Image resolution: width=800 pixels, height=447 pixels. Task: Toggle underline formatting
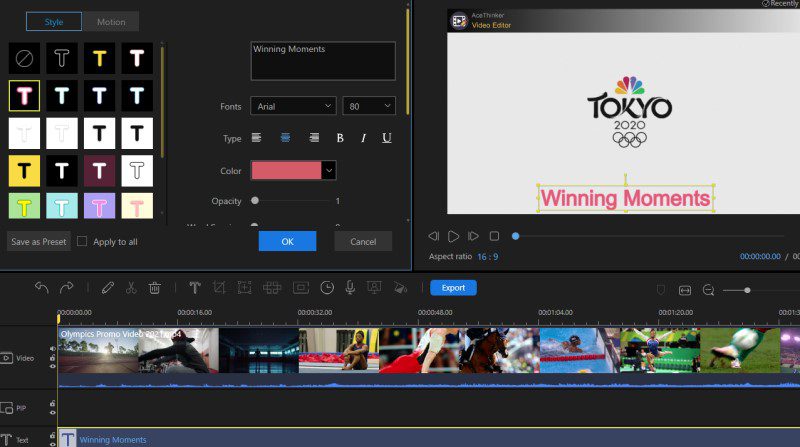coord(387,138)
